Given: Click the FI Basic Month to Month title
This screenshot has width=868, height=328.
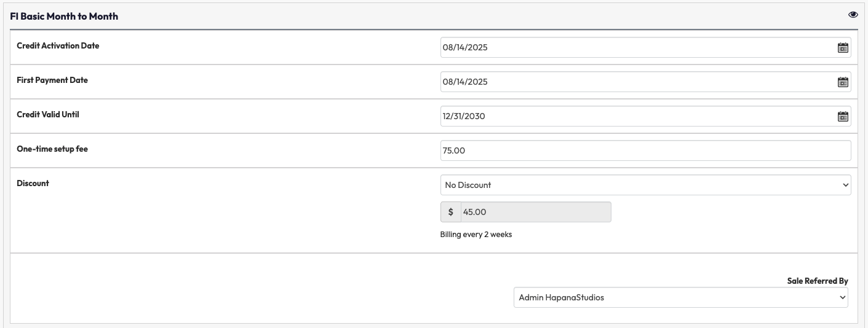Looking at the screenshot, I should [x=64, y=17].
